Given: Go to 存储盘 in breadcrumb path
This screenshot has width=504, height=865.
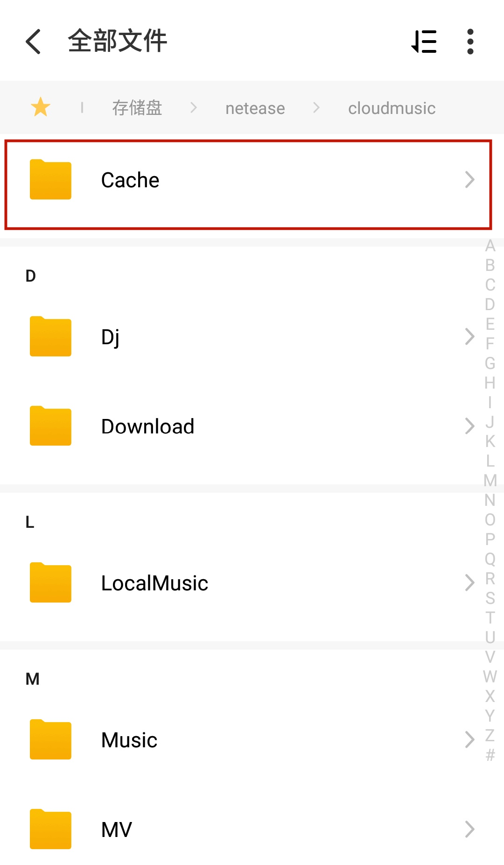Looking at the screenshot, I should pyautogui.click(x=137, y=108).
